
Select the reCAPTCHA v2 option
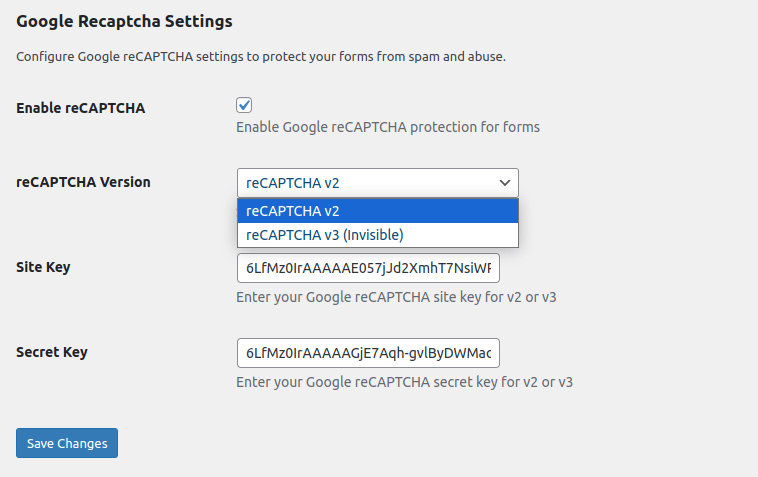(378, 211)
